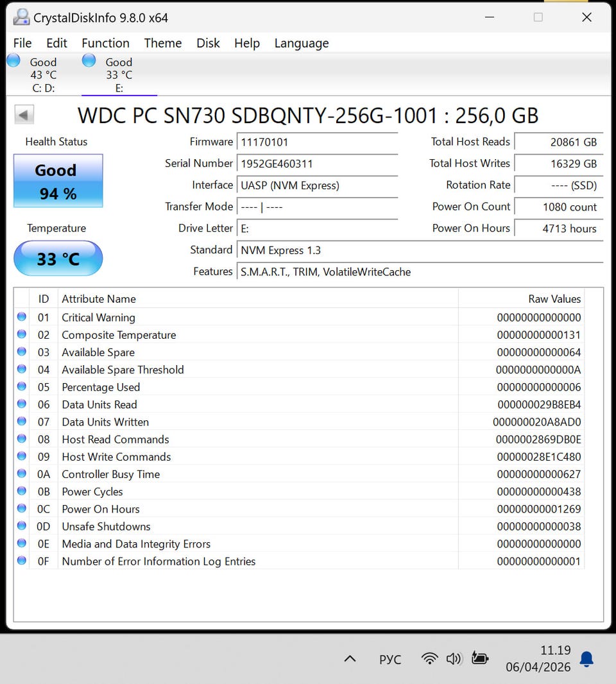Click the volume speaker tray icon
Screen dimensions: 616x684
coord(454,658)
